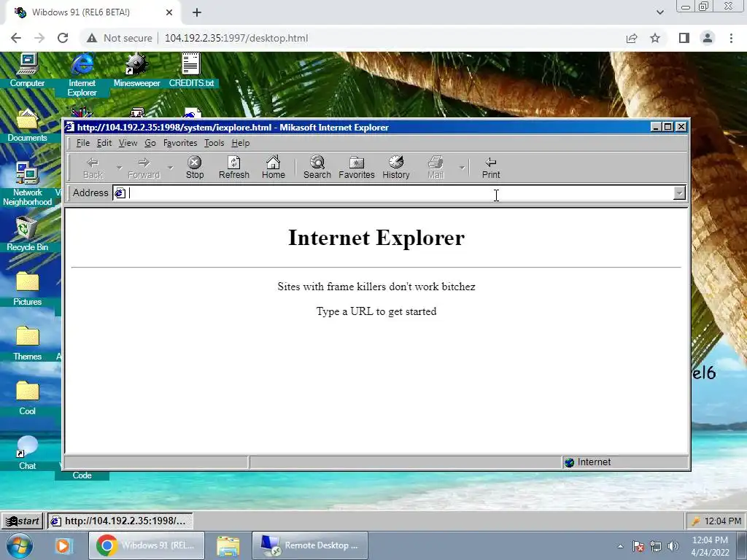Viewport: 747px width, 560px height.
Task: Open the CREDITS.txt desktop file
Action: (x=191, y=71)
